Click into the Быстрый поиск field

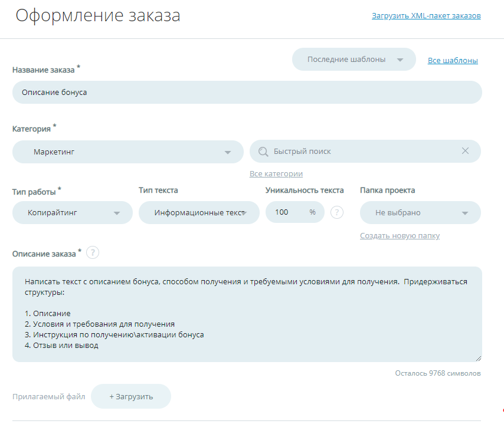365,152
